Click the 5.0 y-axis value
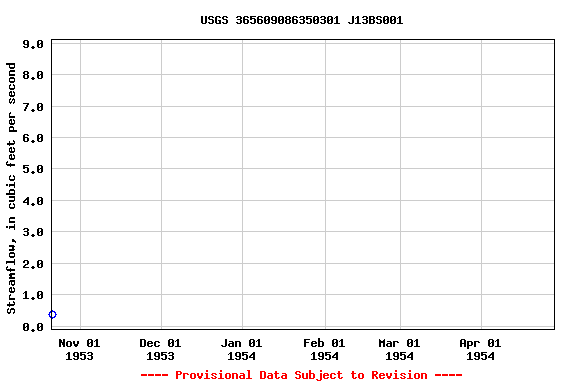Image resolution: width=576 pixels, height=384 pixels. pyautogui.click(x=33, y=169)
